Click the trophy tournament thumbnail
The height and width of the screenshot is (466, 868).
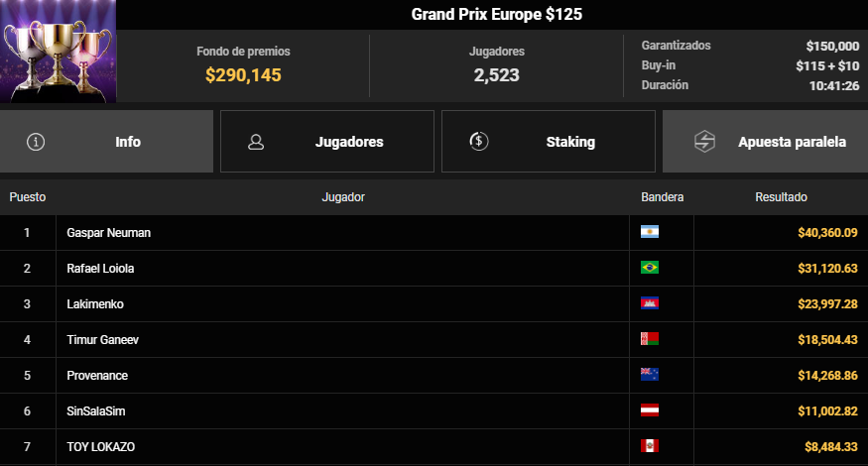pos(59,52)
